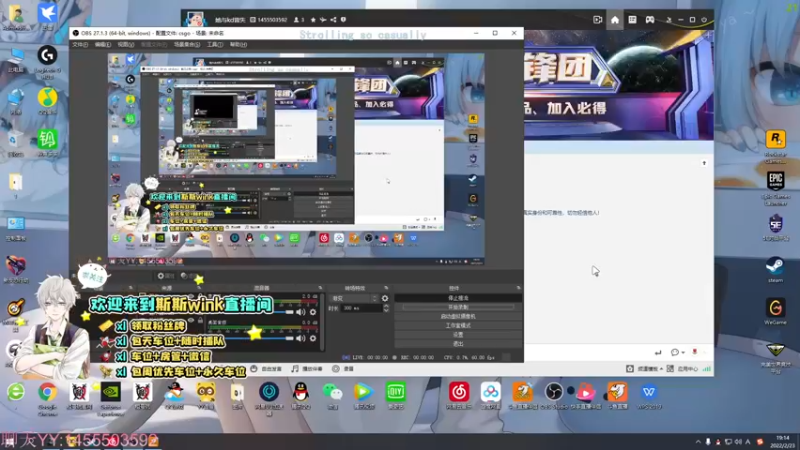Open the 帮助(H) menu in OBS

(x=238, y=45)
